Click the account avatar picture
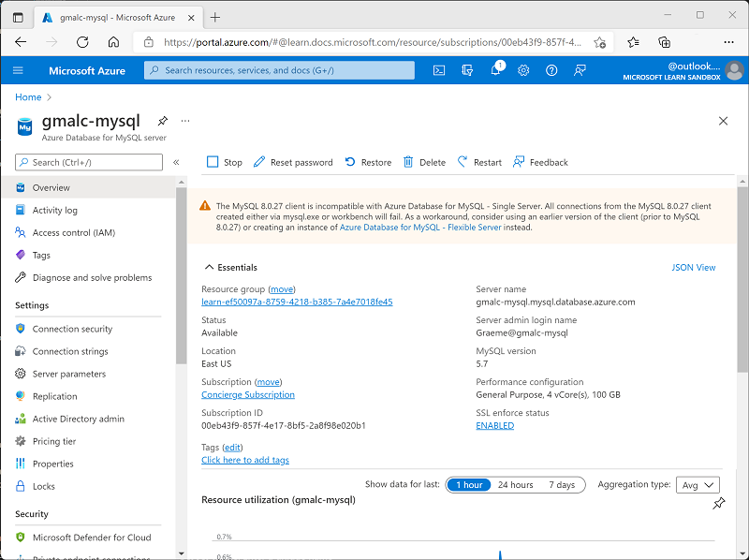This screenshot has width=749, height=560. pyautogui.click(x=734, y=71)
